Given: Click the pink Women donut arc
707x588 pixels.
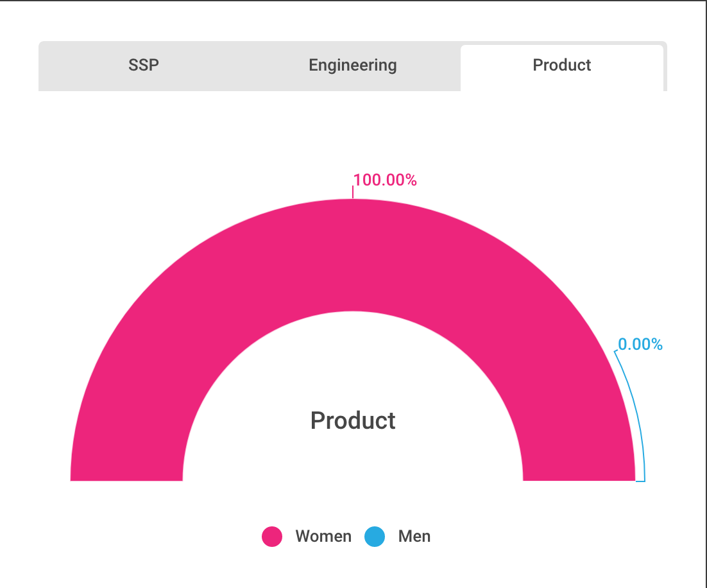Looking at the screenshot, I should click(353, 255).
